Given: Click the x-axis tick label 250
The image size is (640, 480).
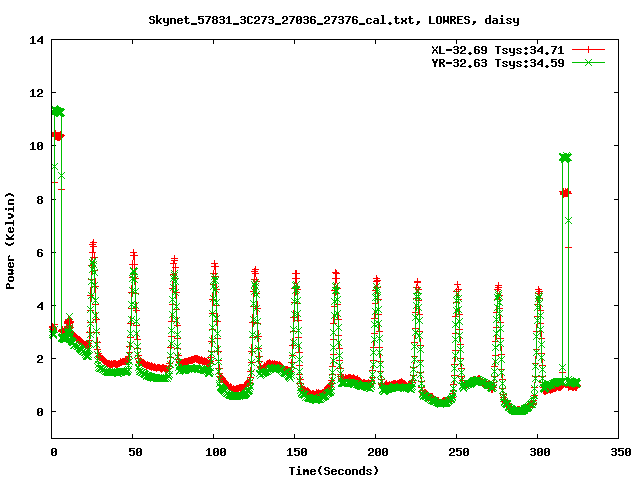Looking at the screenshot, I should click(458, 452).
